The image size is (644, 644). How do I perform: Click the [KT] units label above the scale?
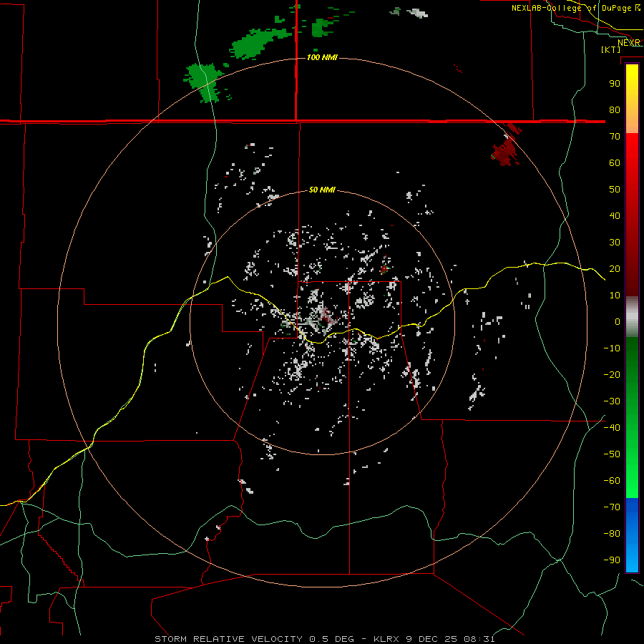point(611,49)
